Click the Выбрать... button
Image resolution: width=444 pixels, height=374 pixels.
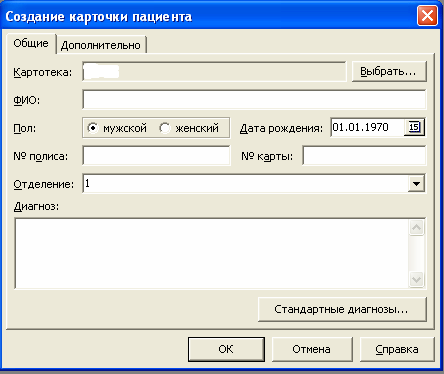coord(389,71)
